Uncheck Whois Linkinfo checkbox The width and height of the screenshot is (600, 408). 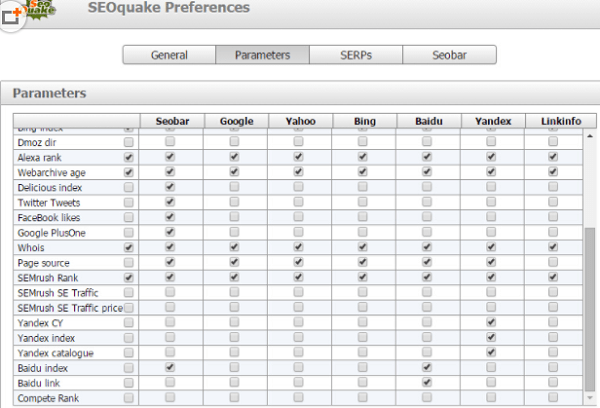[x=553, y=247]
